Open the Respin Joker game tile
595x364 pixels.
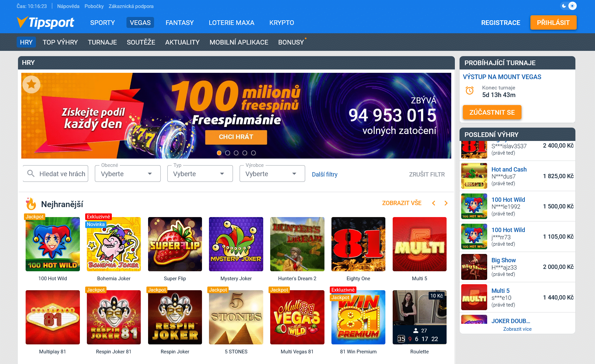coord(175,317)
